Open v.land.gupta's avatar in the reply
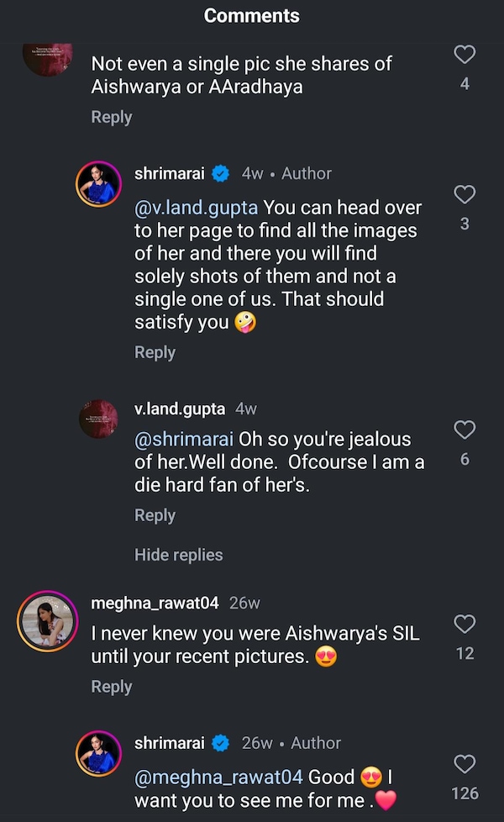 (x=100, y=418)
